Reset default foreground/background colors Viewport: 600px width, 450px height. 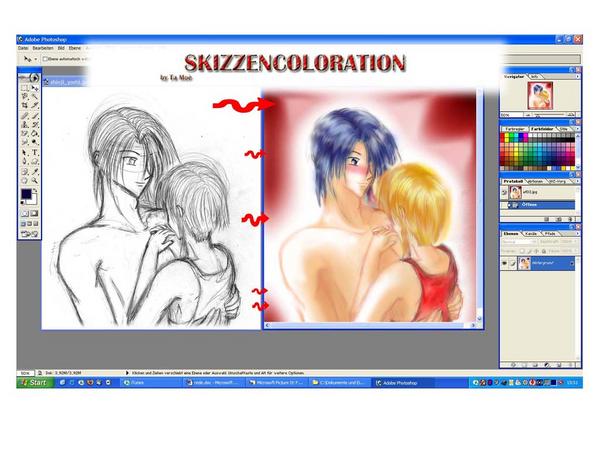coord(22,202)
